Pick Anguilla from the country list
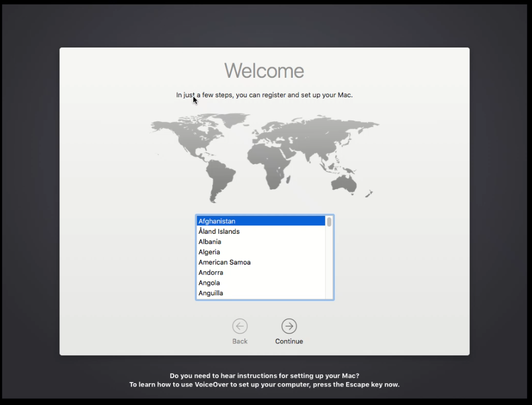532x405 pixels. [x=260, y=293]
